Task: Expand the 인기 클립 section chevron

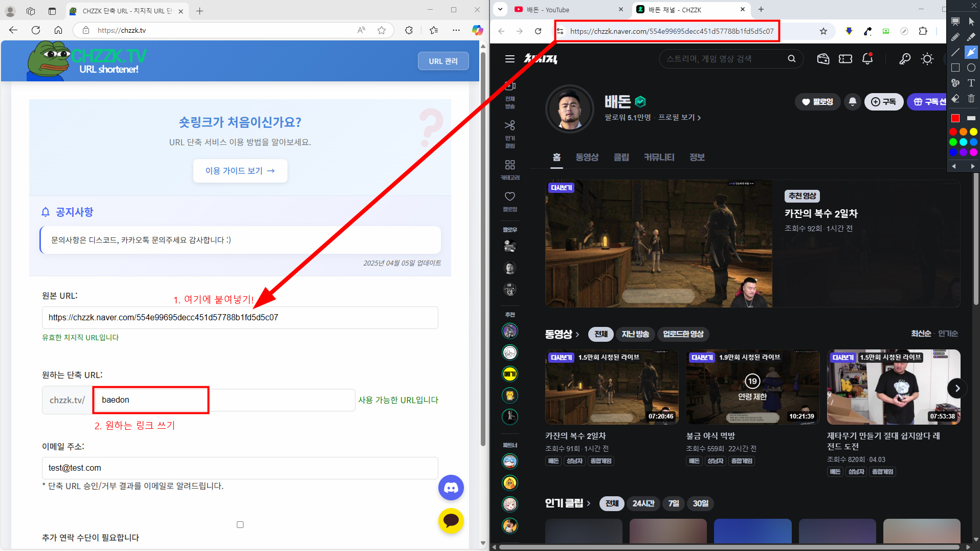Action: point(588,503)
